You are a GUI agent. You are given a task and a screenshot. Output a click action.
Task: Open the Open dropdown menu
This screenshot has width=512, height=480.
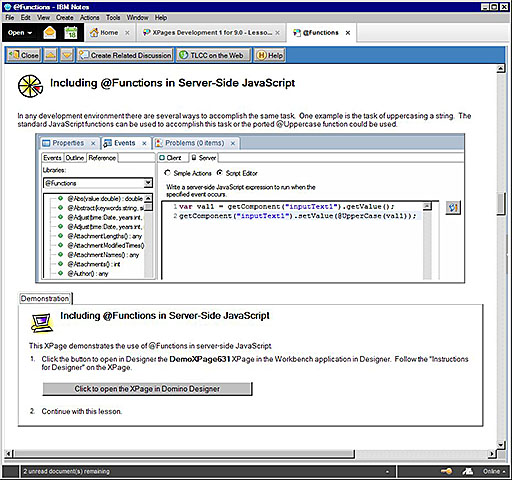click(x=20, y=33)
